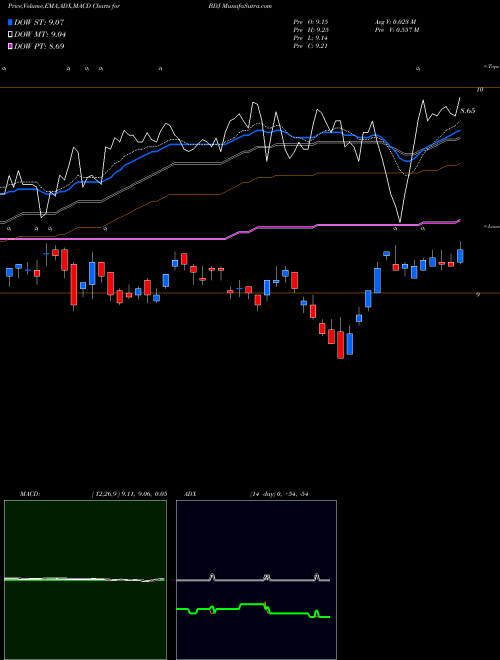Click the 'Pre V: 0.357 M' volume text
500x660 pixels.
[x=396, y=30]
